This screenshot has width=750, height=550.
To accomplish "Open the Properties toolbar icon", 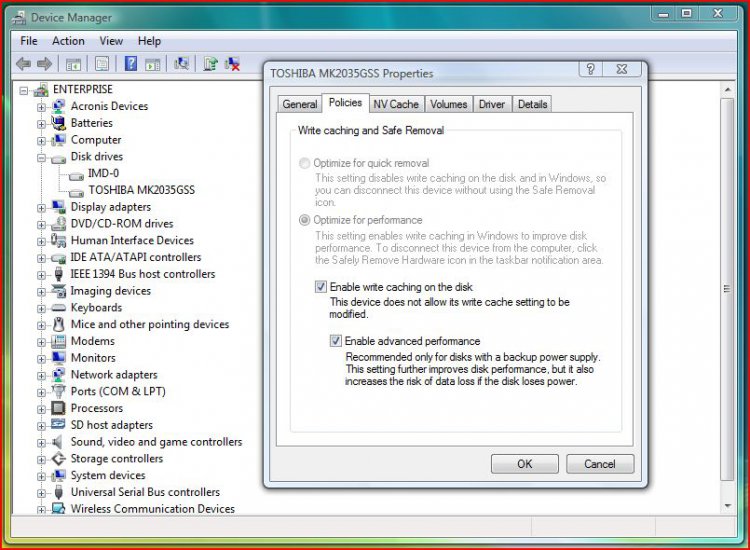I will (102, 64).
